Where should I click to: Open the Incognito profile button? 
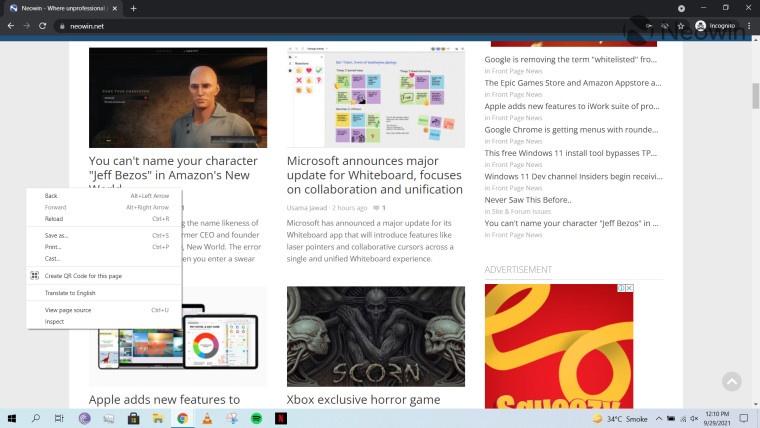[x=715, y=26]
